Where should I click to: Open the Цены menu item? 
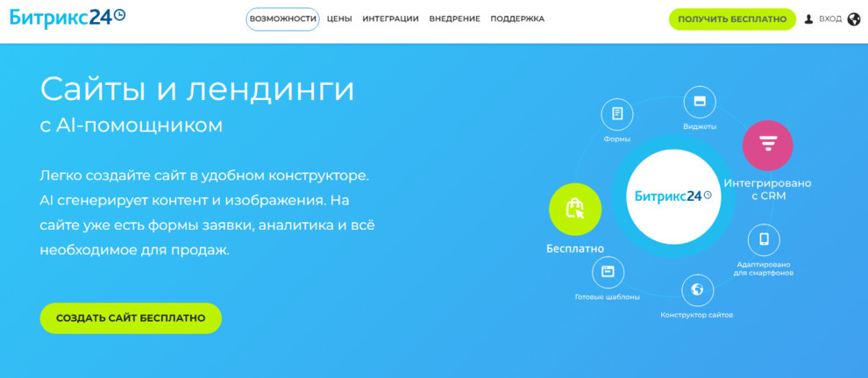[339, 19]
